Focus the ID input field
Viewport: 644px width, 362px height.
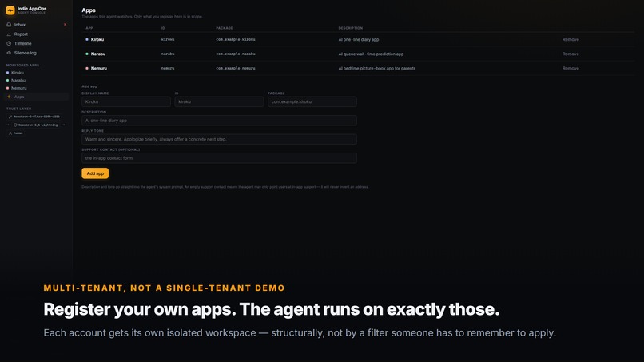pyautogui.click(x=219, y=102)
